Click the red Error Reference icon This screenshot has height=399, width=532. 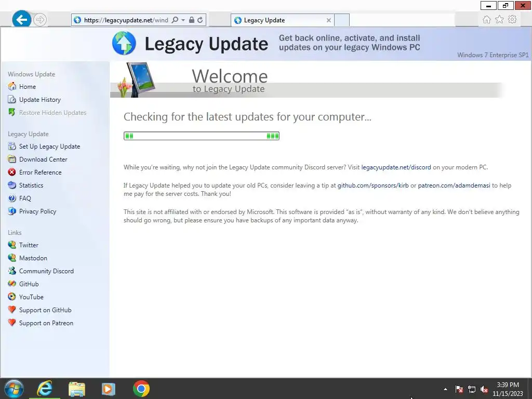point(12,172)
